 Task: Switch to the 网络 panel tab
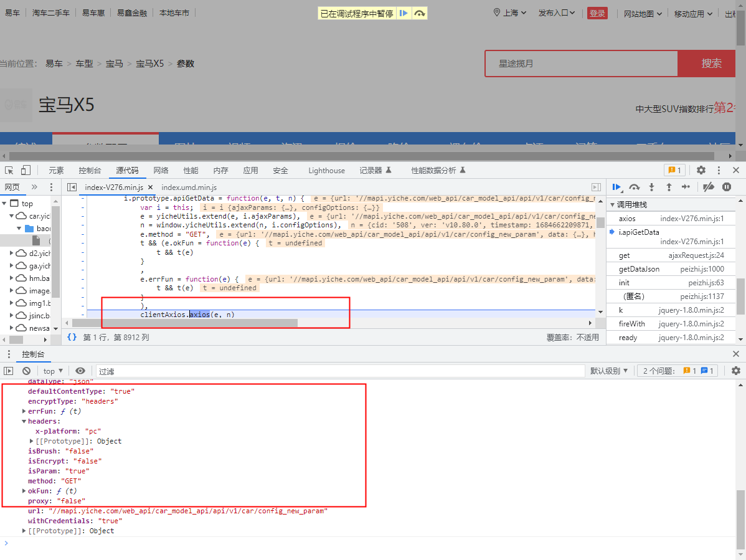pyautogui.click(x=161, y=170)
